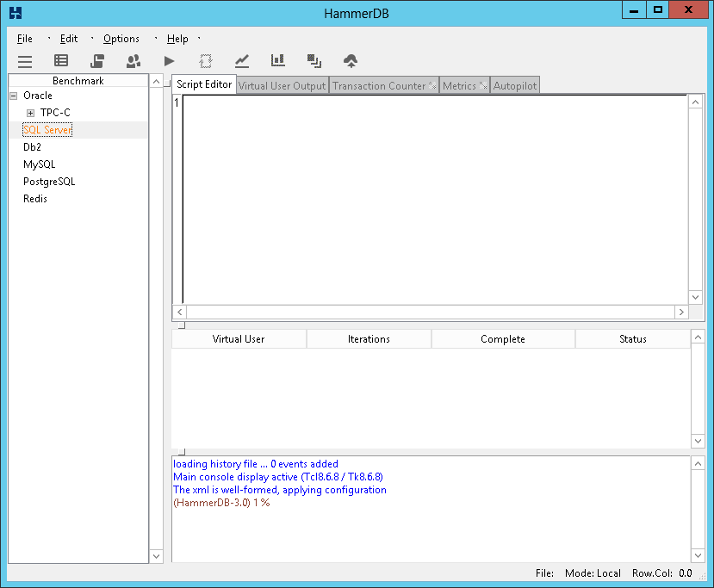Click the hamburger benchmark options icon
Screen dimensions: 714x588
[x=25, y=61]
